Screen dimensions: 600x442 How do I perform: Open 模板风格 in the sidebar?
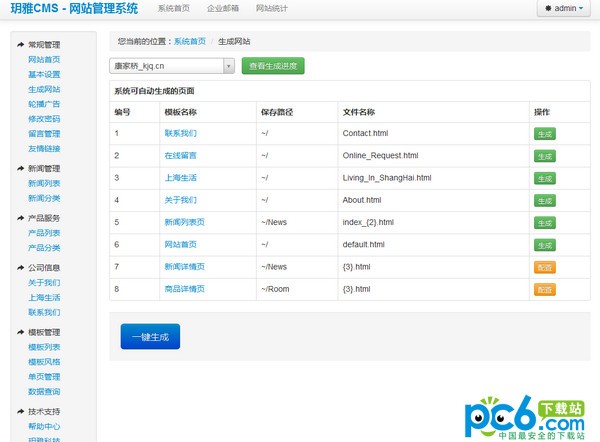coord(44,362)
